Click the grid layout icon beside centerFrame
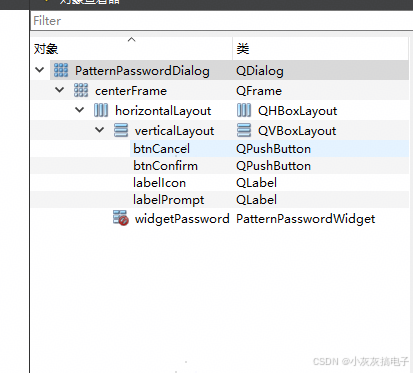Viewport: 413px width, 373px height. (x=81, y=90)
